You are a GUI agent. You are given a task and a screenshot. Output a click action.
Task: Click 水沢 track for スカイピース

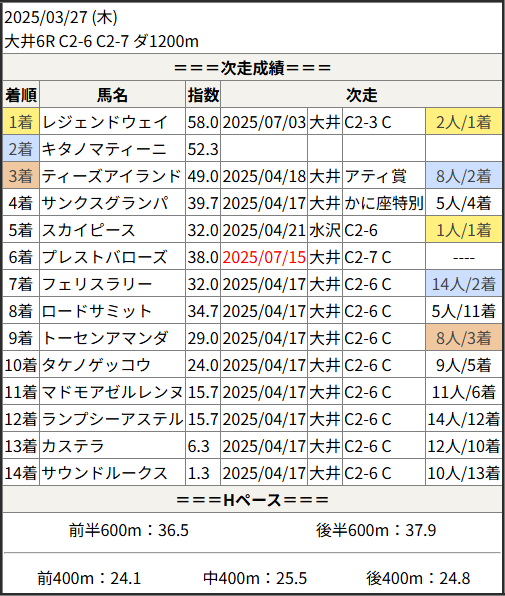pyautogui.click(x=325, y=230)
